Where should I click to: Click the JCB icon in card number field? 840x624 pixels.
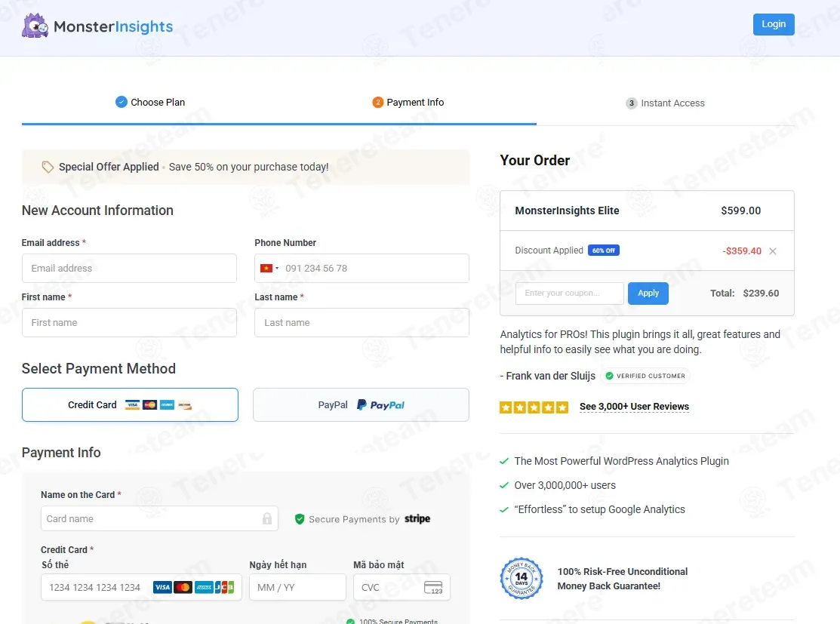(x=224, y=588)
